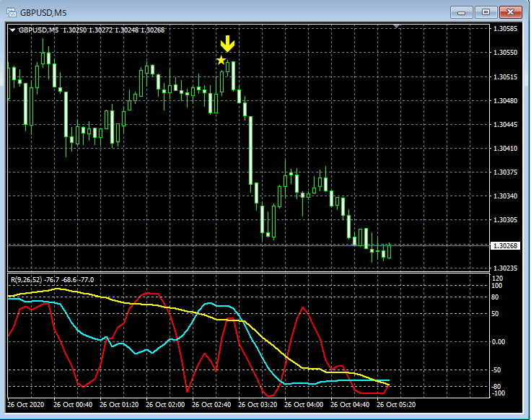Click the 1.30235 price scale label
The image size is (531, 420).
tap(505, 268)
